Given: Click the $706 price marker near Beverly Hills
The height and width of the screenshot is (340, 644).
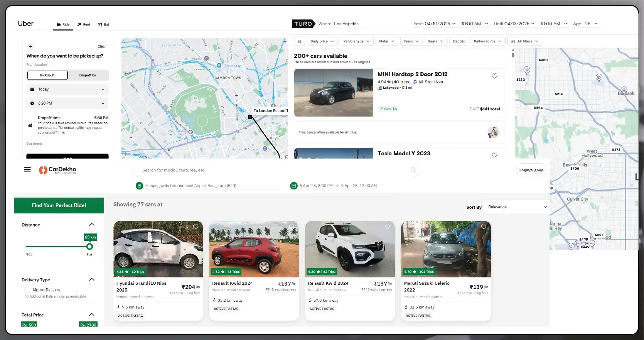Looking at the screenshot, I should 575,168.
